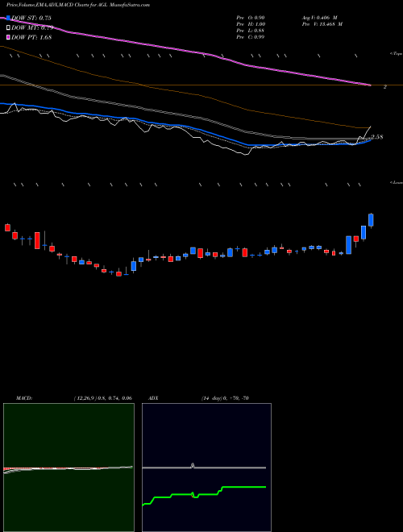Click the white DOW MT legend swatch
The image size is (403, 532).
(8, 28)
